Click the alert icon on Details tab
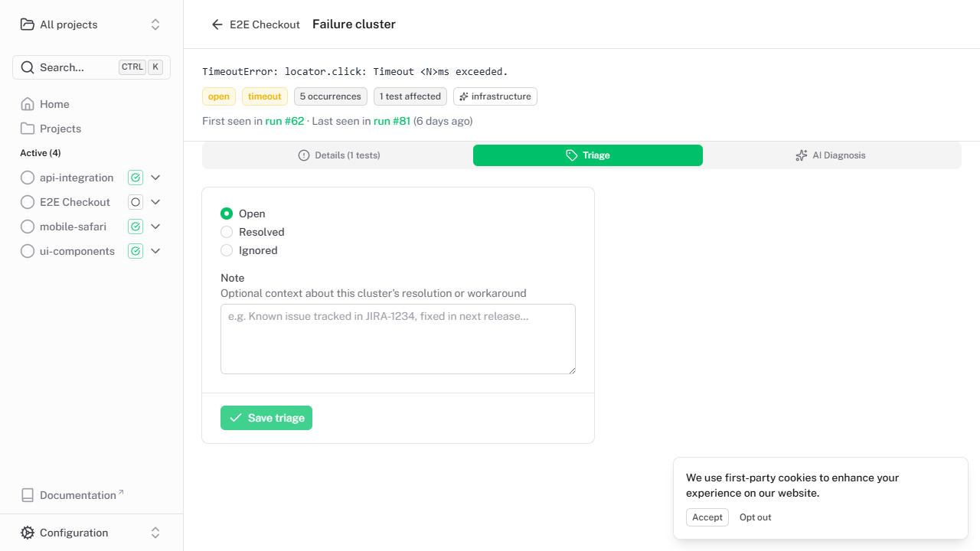 (304, 155)
